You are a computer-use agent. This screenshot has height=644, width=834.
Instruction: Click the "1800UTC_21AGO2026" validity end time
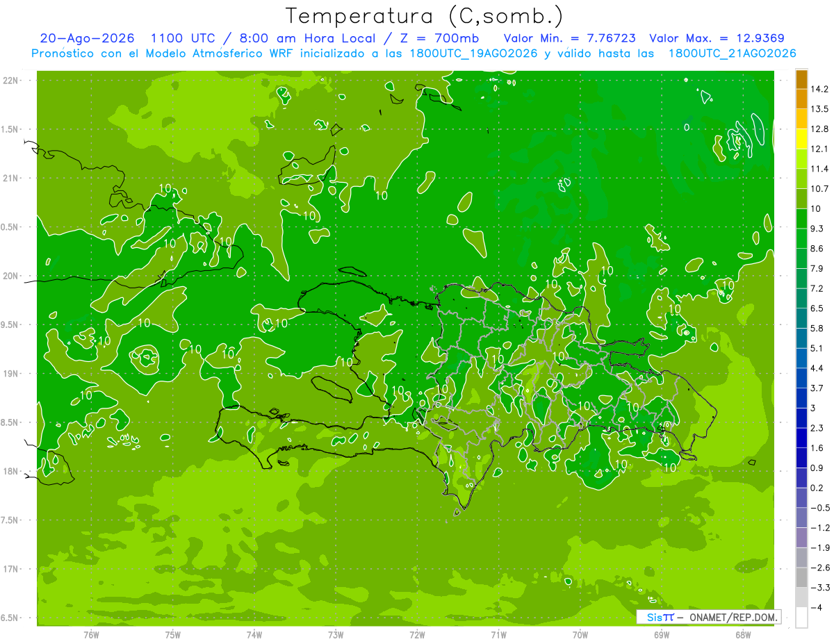click(x=731, y=53)
